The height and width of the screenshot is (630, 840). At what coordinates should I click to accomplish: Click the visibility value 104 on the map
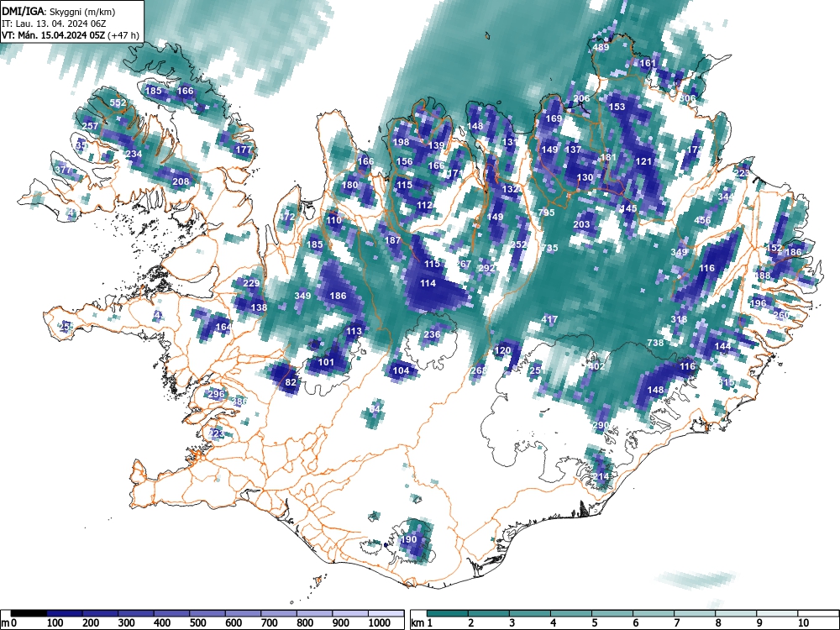coord(401,370)
